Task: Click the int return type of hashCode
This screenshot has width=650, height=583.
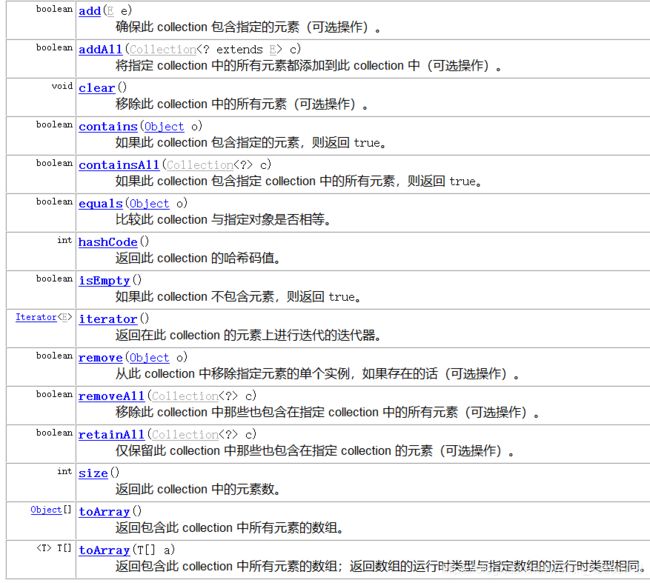Action: pyautogui.click(x=65, y=240)
